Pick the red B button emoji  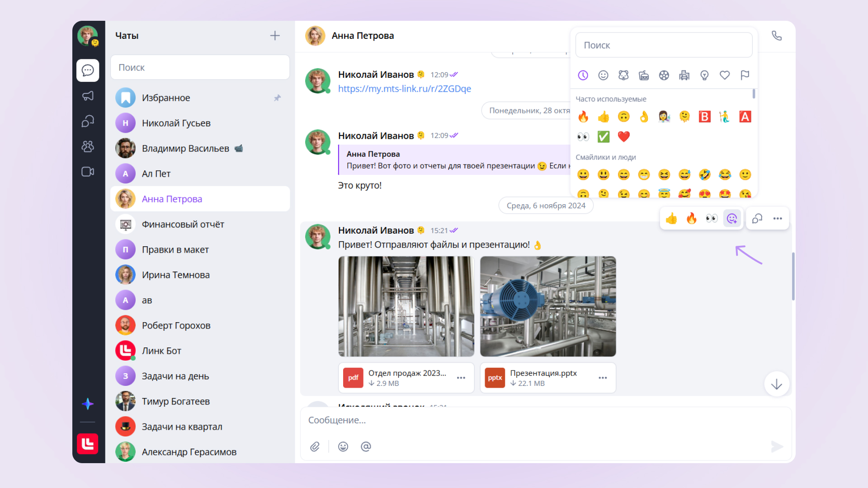[x=704, y=117]
